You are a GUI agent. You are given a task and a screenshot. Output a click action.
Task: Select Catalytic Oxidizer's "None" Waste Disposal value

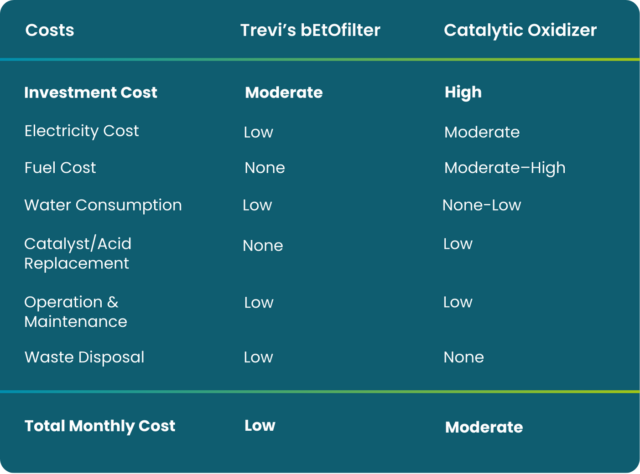(464, 357)
